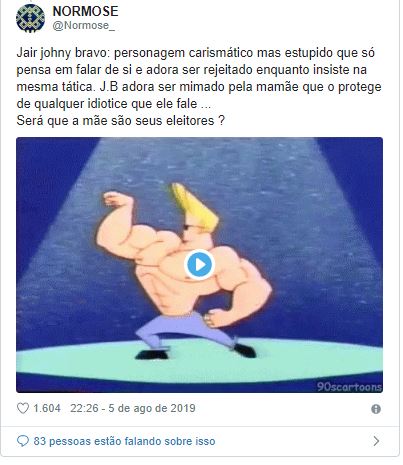Viewport: 403px width, 465px height.
Task: Click the NORMOSE display name
Action: pos(85,11)
